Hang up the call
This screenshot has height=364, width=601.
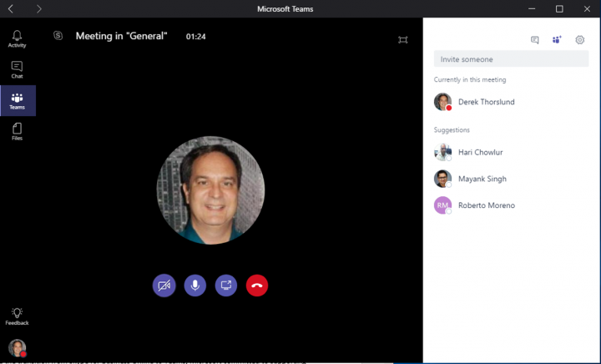click(257, 286)
